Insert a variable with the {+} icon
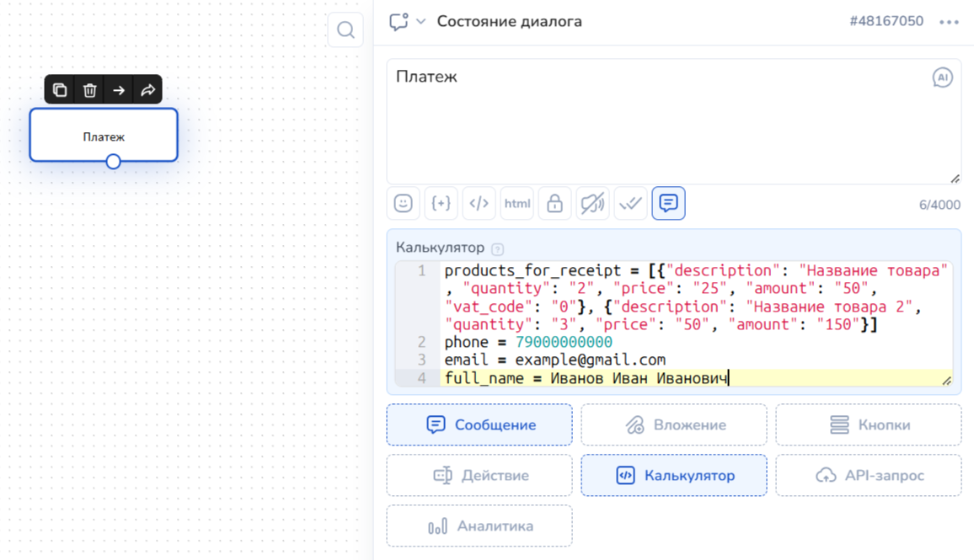 coord(441,204)
